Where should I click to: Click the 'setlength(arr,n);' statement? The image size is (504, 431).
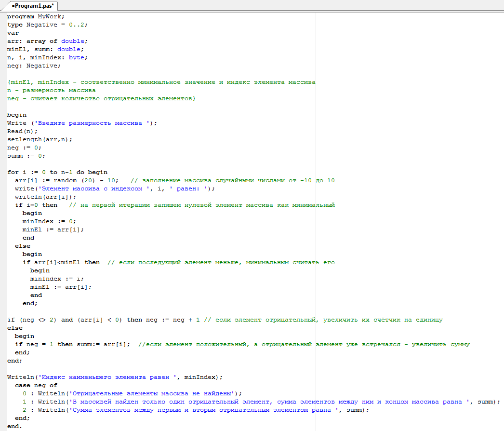40,139
